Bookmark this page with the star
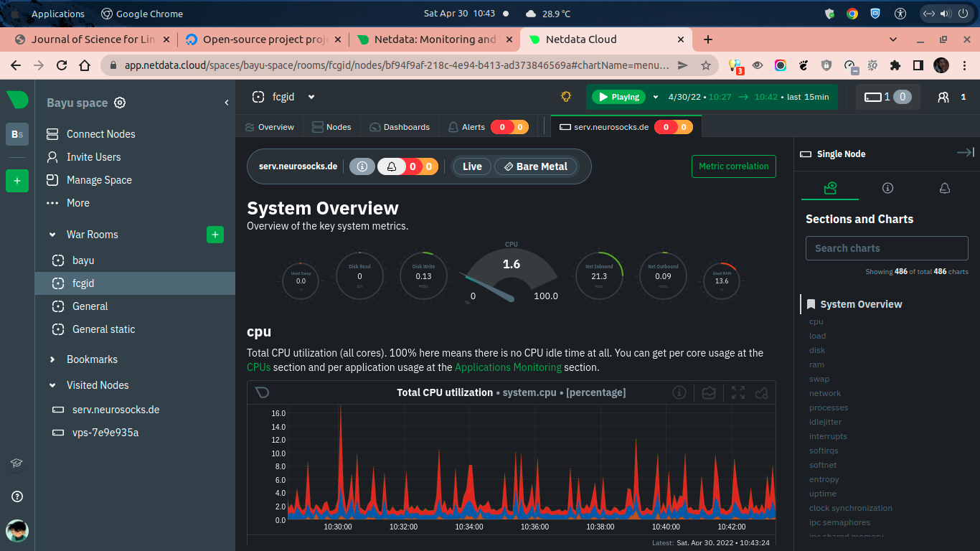Viewport: 980px width, 551px height. tap(705, 65)
